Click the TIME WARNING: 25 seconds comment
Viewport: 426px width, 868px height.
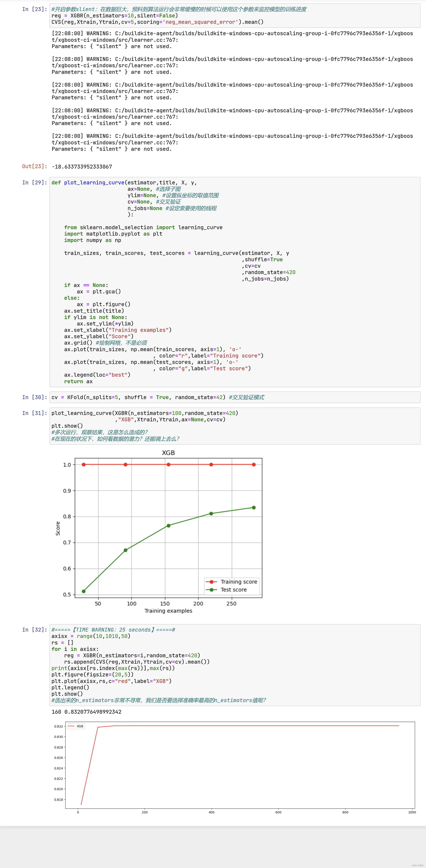click(x=113, y=630)
